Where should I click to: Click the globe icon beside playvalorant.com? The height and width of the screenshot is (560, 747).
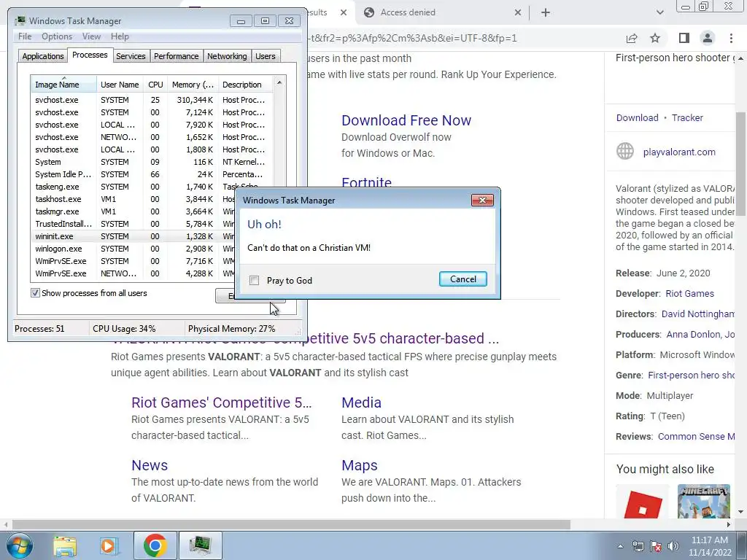pos(625,152)
